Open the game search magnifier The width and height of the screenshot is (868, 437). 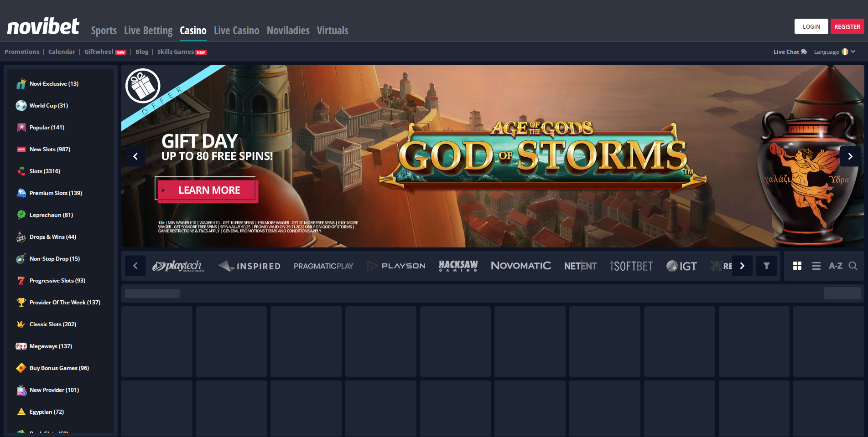click(853, 266)
